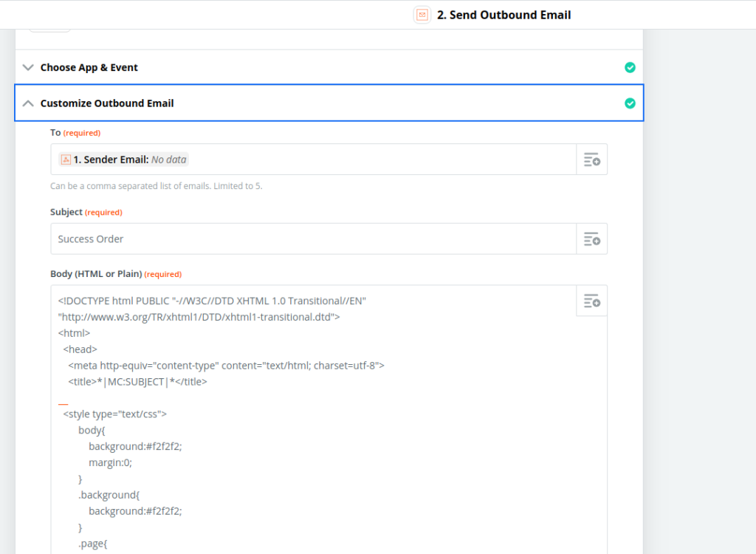Click the '<html>' line in the body
This screenshot has height=554, width=756.
(x=75, y=333)
